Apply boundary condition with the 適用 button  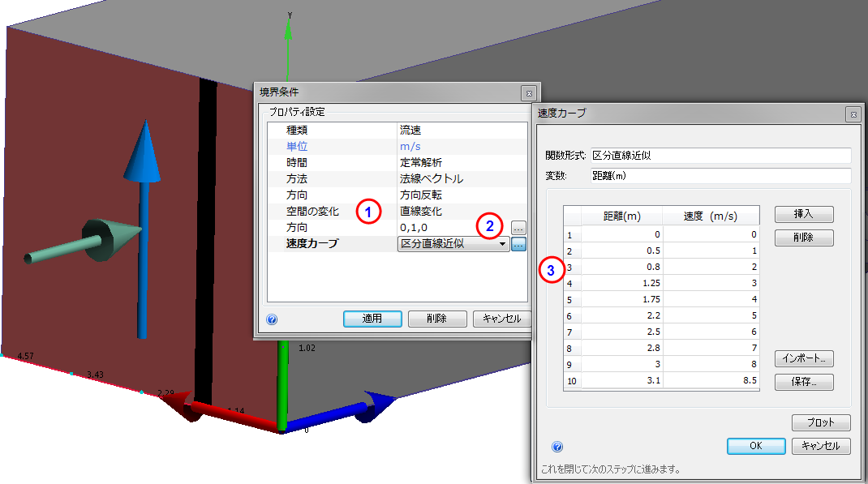click(372, 318)
